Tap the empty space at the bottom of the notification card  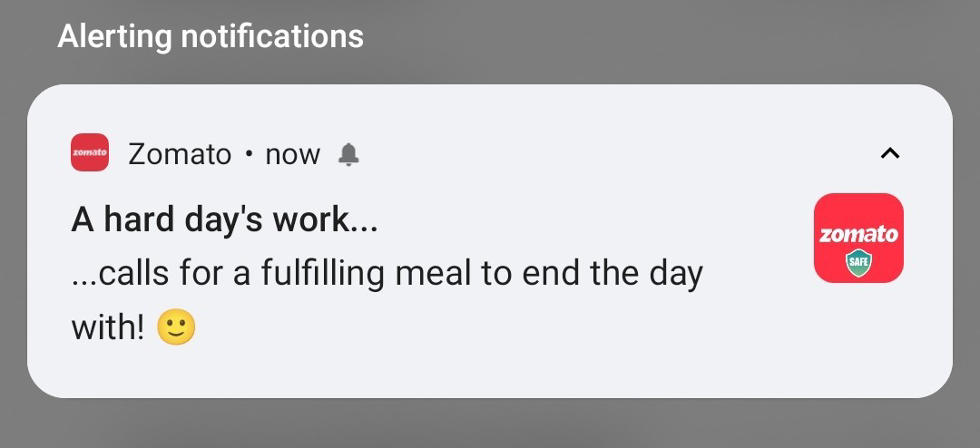point(490,373)
